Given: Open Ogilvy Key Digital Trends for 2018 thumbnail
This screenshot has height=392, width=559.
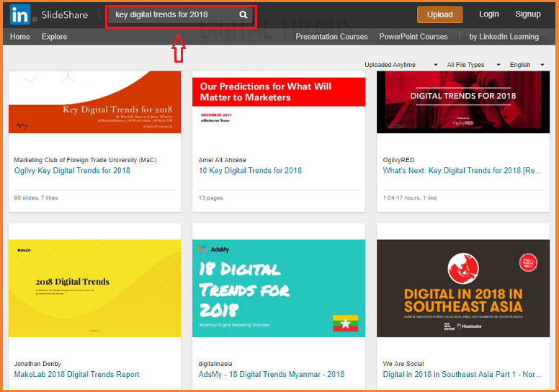Looking at the screenshot, I should 95,102.
